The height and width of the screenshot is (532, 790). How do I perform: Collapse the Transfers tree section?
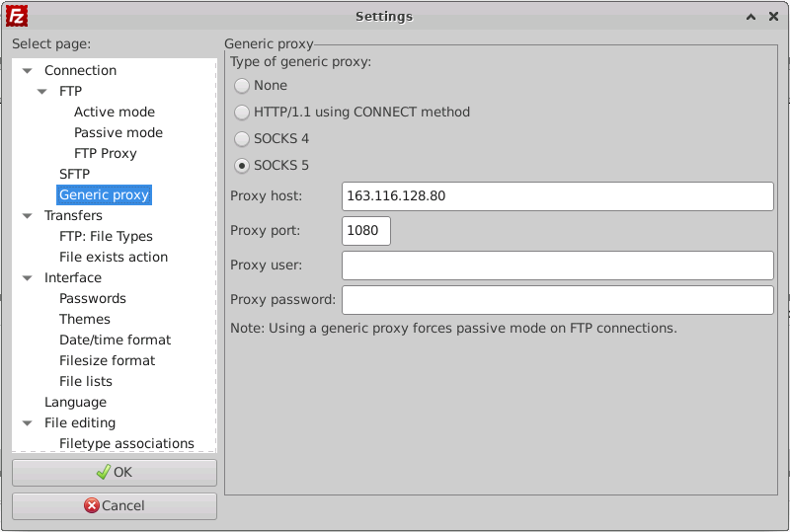(x=27, y=216)
